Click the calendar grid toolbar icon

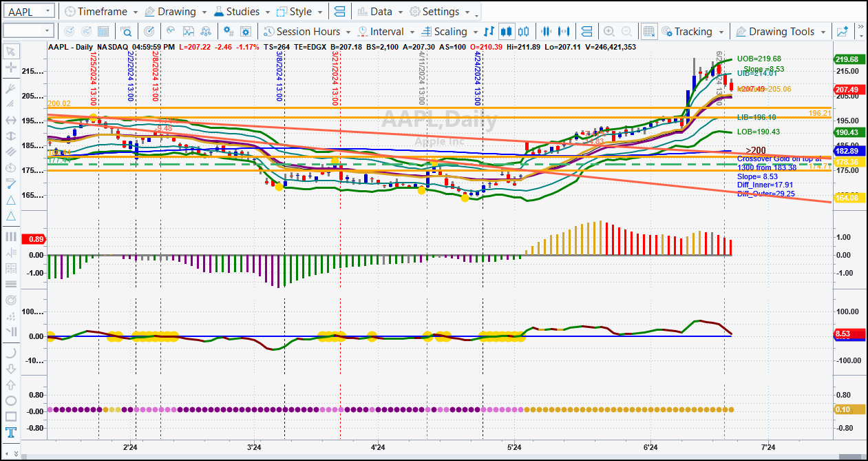pos(103,31)
